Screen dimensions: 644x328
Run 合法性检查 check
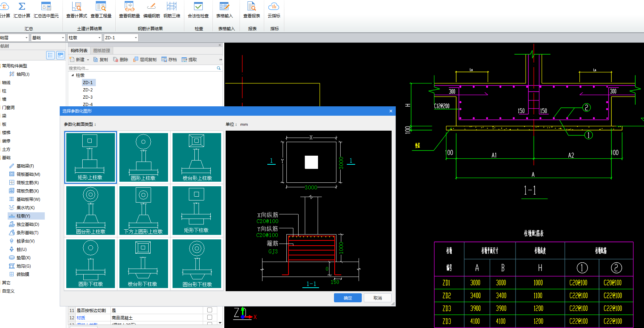pyautogui.click(x=198, y=10)
